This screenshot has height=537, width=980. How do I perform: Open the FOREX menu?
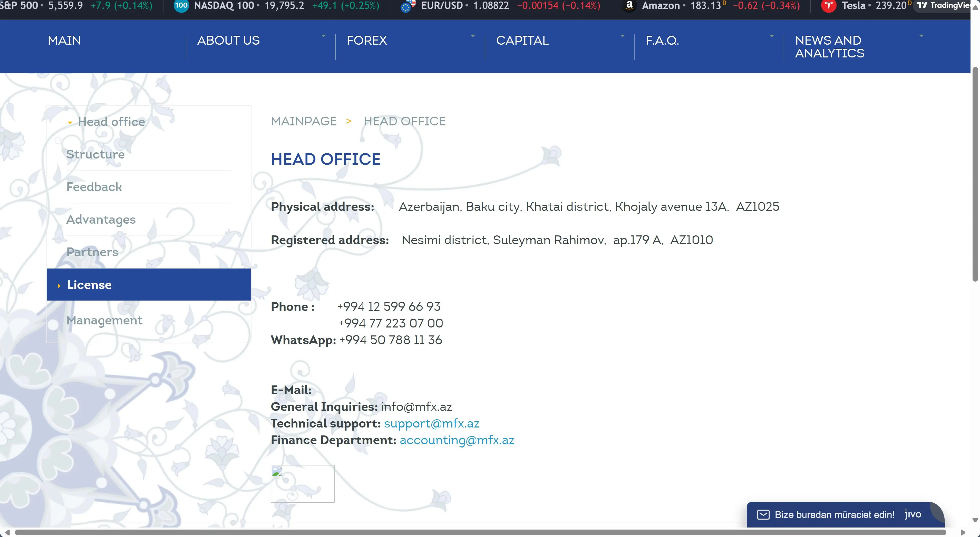367,40
